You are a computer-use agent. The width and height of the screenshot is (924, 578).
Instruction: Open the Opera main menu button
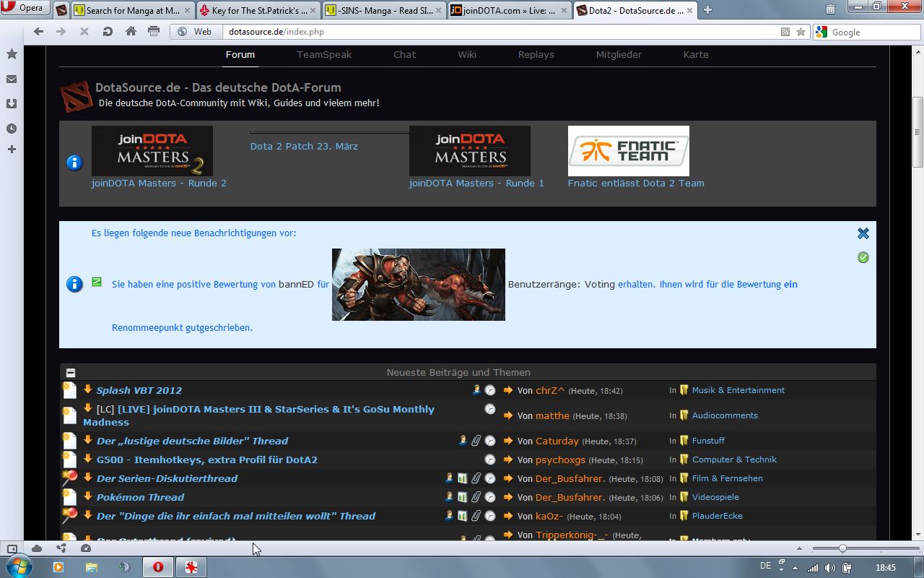(25, 9)
